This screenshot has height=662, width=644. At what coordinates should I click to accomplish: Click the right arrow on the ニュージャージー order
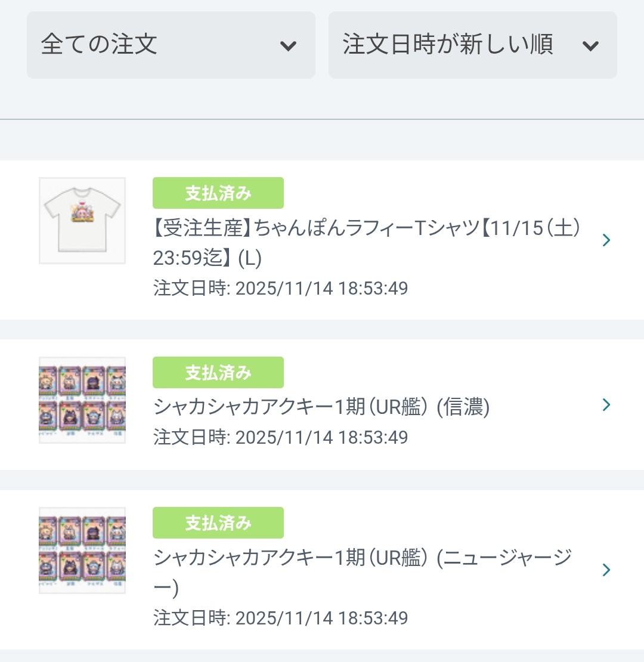606,570
